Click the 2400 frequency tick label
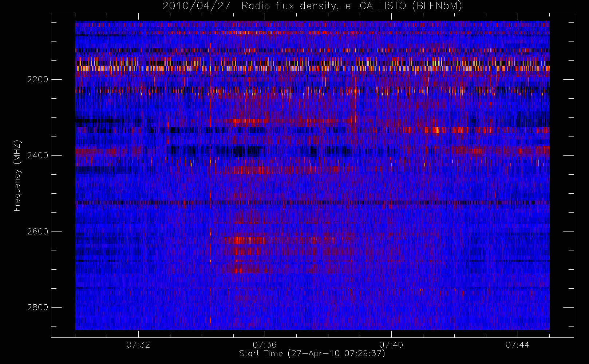The width and height of the screenshot is (589, 364). (x=37, y=155)
